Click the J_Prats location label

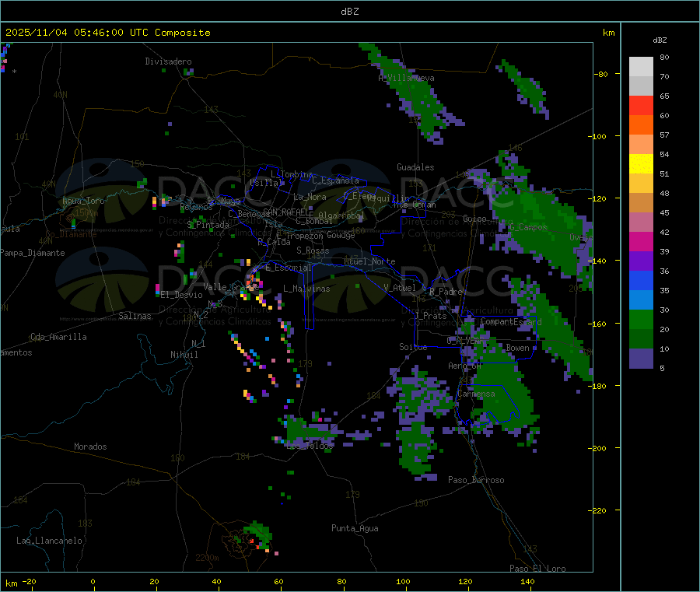(x=430, y=316)
